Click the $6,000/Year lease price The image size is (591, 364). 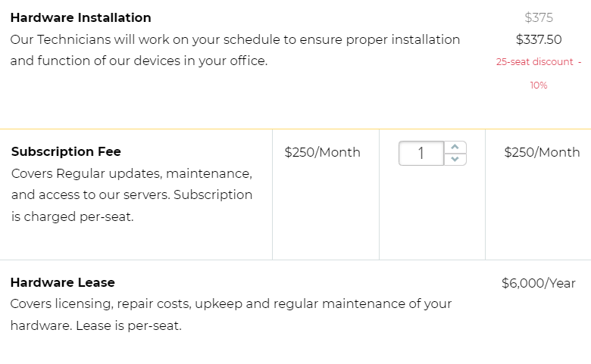click(x=538, y=283)
